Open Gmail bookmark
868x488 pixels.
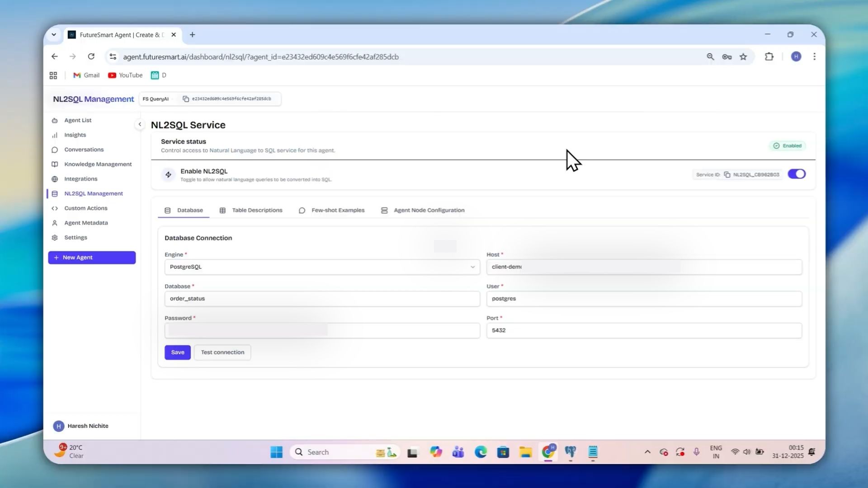click(x=86, y=75)
